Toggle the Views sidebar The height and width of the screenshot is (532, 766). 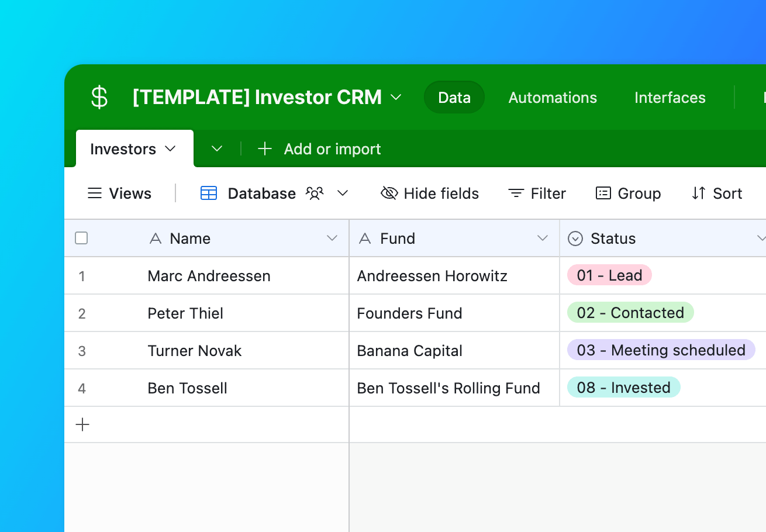(x=119, y=194)
